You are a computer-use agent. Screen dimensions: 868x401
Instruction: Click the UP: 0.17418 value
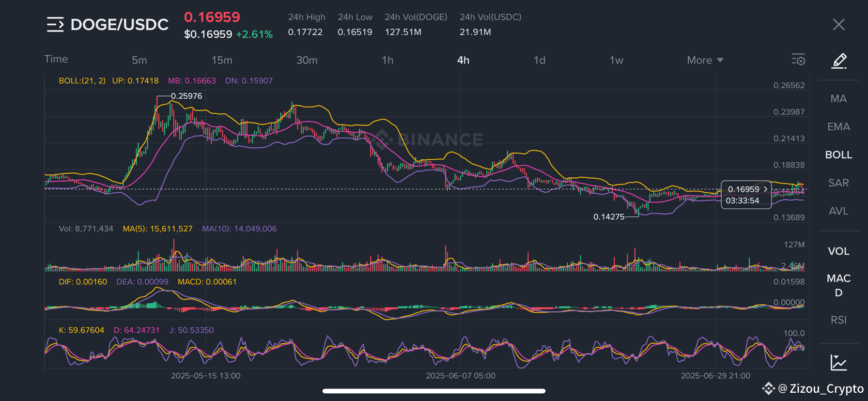coord(135,81)
